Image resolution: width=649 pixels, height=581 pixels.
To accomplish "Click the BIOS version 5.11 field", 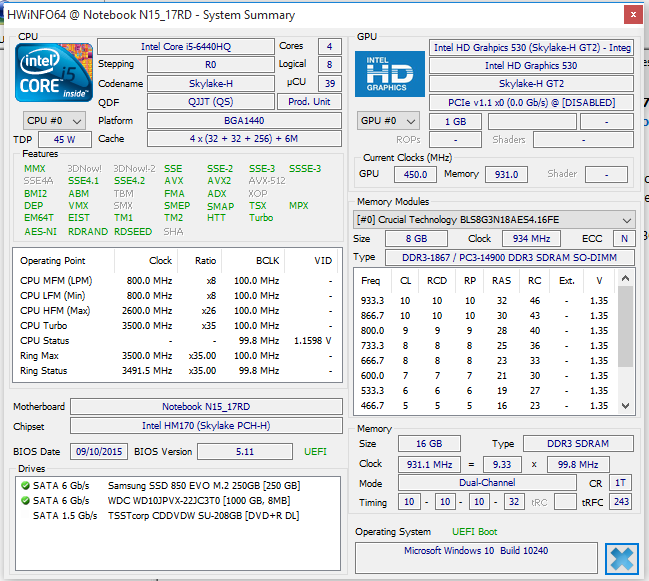I will click(245, 451).
